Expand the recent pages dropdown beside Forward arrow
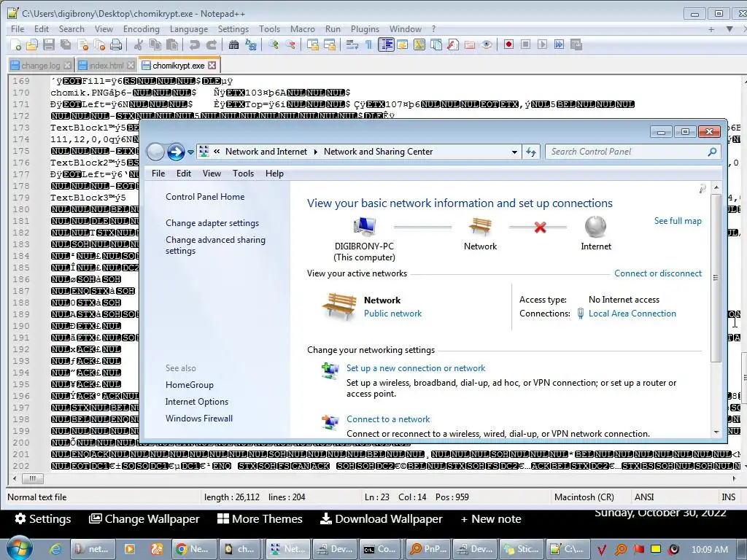Image resolution: width=747 pixels, height=560 pixels. coord(190,152)
